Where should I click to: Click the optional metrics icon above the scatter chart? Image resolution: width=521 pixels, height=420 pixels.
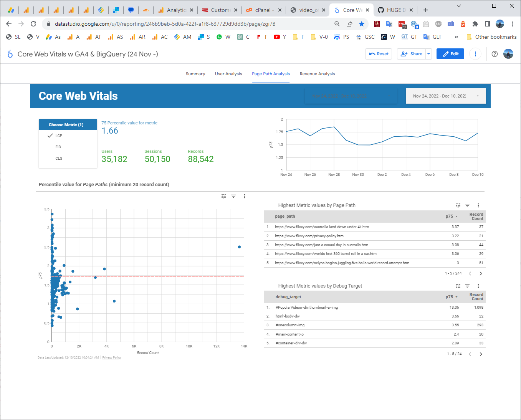click(224, 196)
